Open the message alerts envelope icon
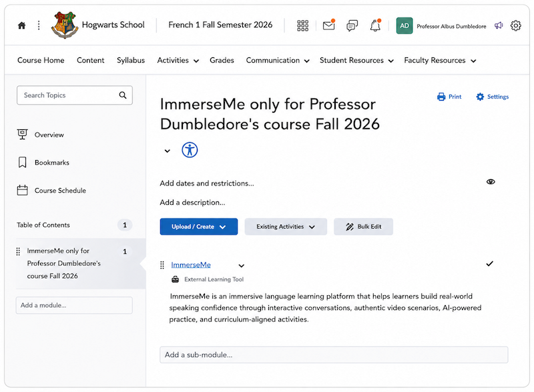The width and height of the screenshot is (534, 392). pos(329,25)
